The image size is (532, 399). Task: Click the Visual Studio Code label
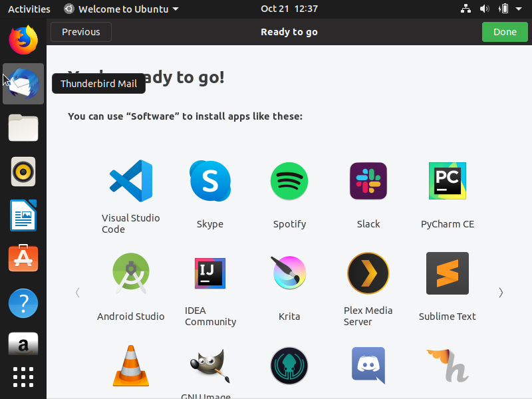tap(131, 223)
